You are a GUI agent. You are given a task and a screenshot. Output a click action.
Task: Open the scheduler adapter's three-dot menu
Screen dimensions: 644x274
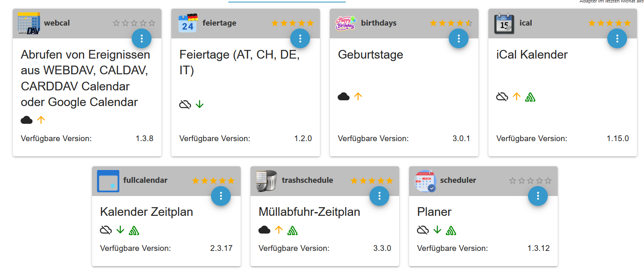click(538, 196)
